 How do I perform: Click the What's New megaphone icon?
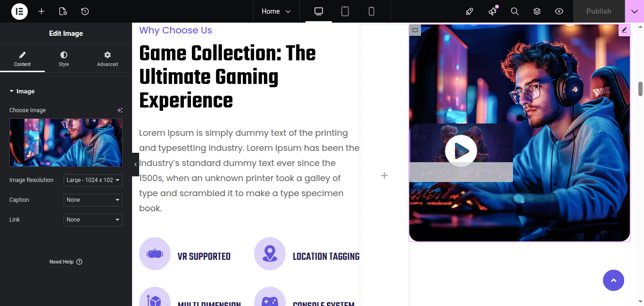pyautogui.click(x=493, y=11)
